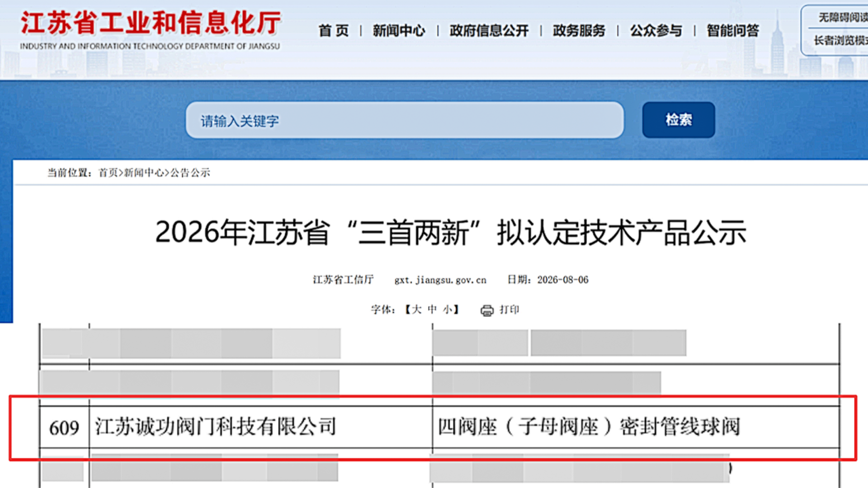
Task: Click the row number 609 cell
Action: [64, 427]
